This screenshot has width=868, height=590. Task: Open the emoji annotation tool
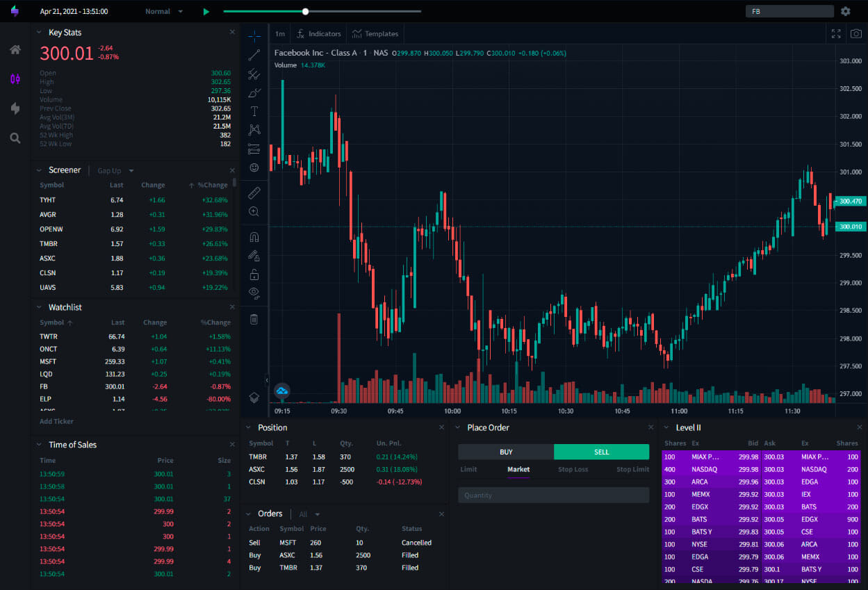point(254,167)
